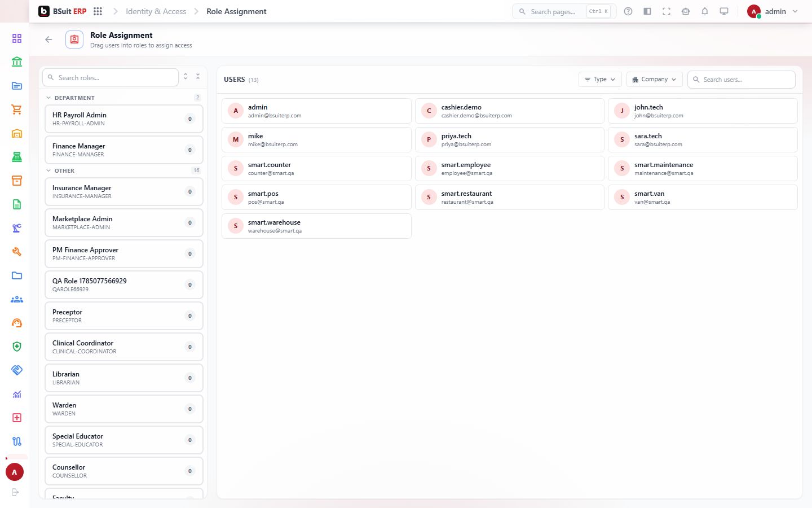The width and height of the screenshot is (812, 508).
Task: Open the admin account dropdown
Action: click(773, 11)
